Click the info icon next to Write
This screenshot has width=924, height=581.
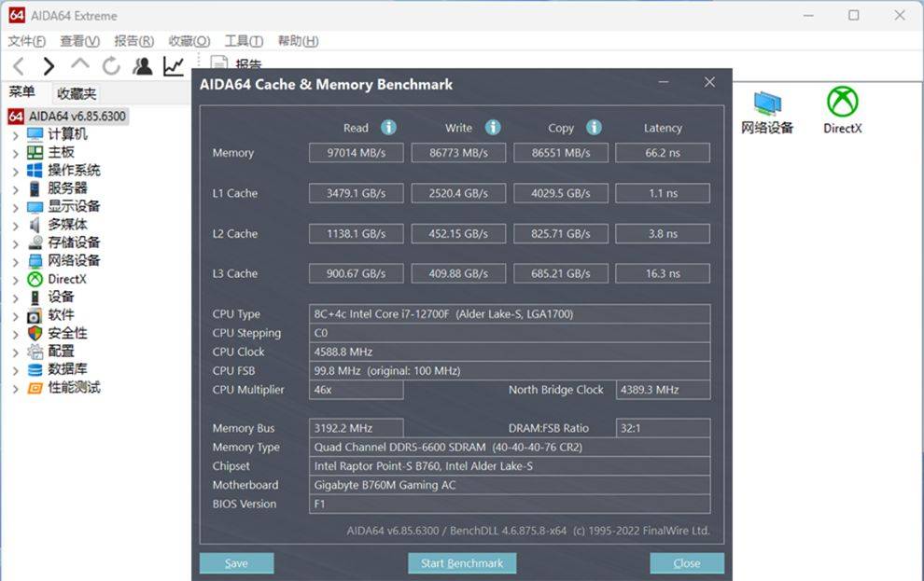pos(493,128)
